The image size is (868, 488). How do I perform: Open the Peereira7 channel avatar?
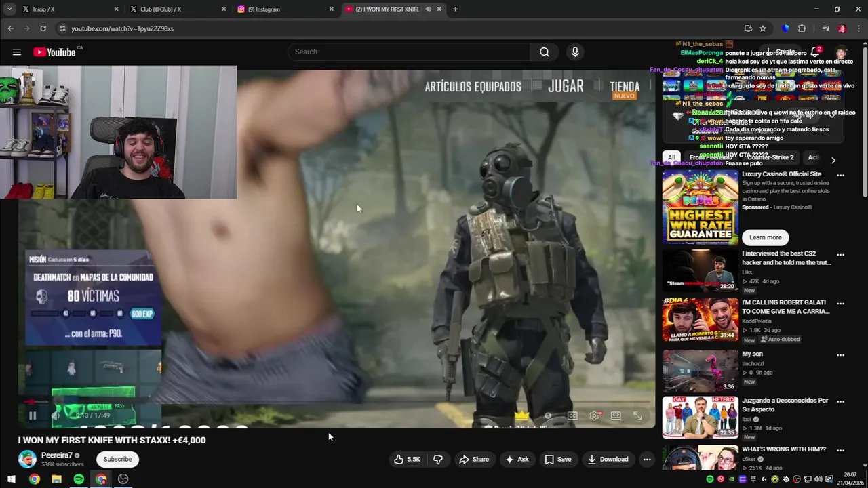coord(27,460)
